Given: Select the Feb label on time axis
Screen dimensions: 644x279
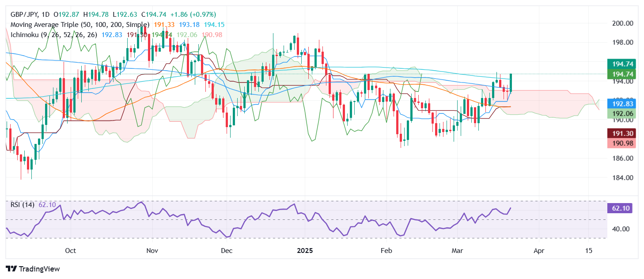Looking at the screenshot, I should tap(386, 250).
